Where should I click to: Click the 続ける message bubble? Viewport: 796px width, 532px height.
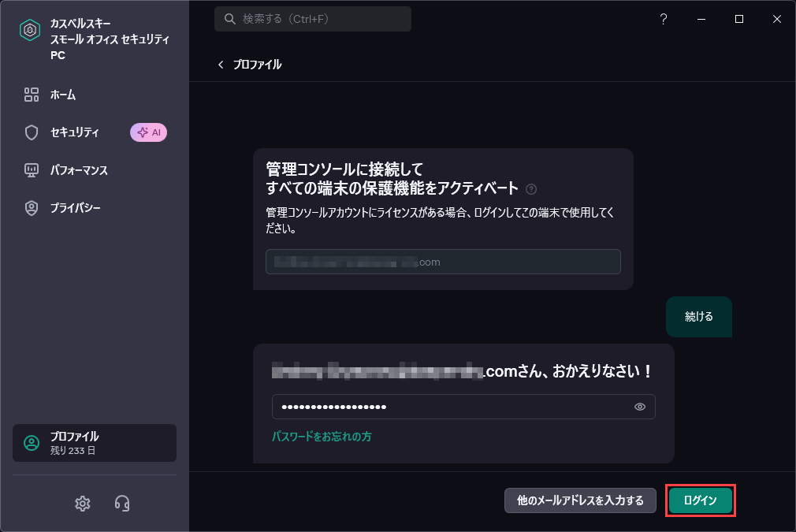point(699,317)
